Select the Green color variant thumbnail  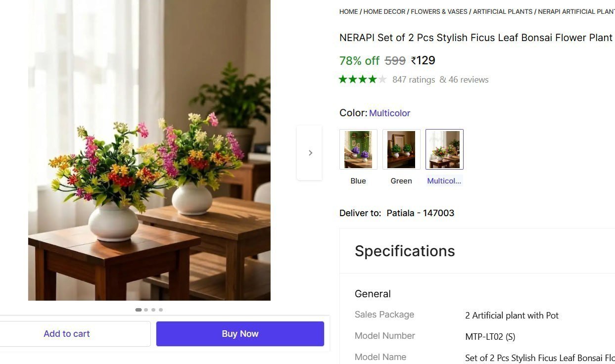click(401, 149)
